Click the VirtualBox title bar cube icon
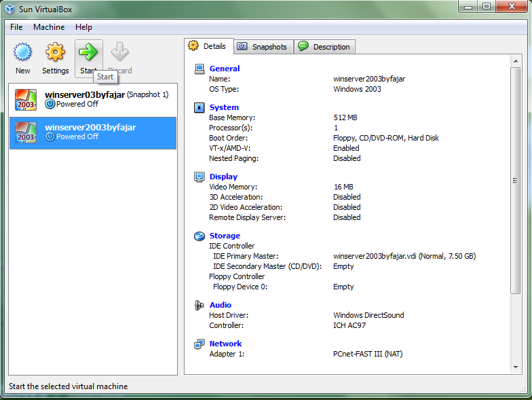This screenshot has width=532, height=400. (x=9, y=10)
